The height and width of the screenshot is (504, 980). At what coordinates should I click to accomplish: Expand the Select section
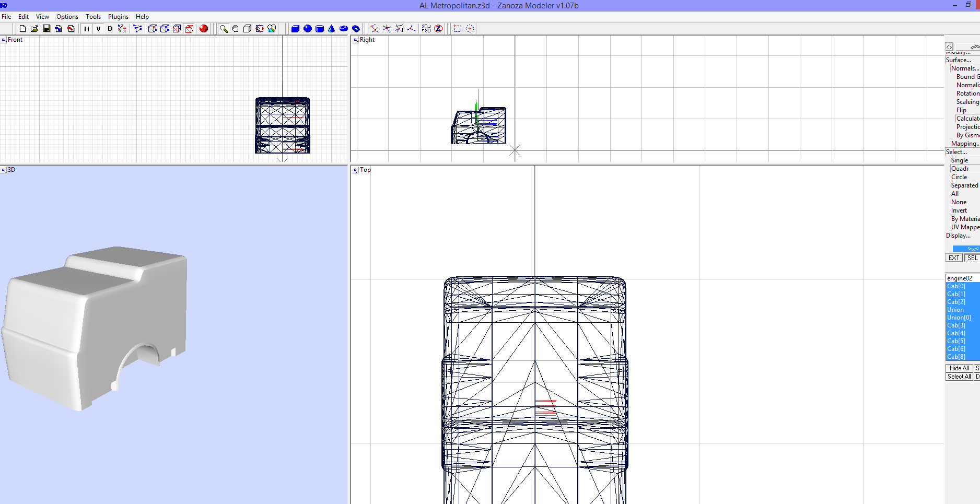pos(956,152)
